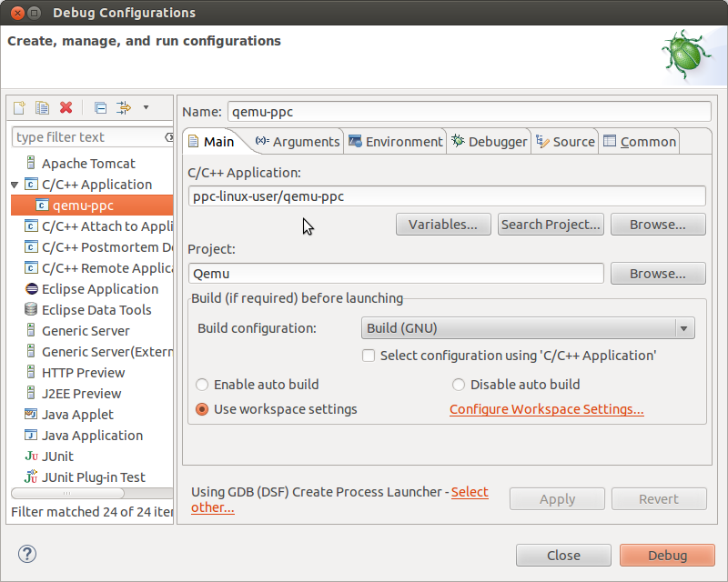The height and width of the screenshot is (582, 728).
Task: Open the filter options dropdown arrow
Action: point(146,107)
